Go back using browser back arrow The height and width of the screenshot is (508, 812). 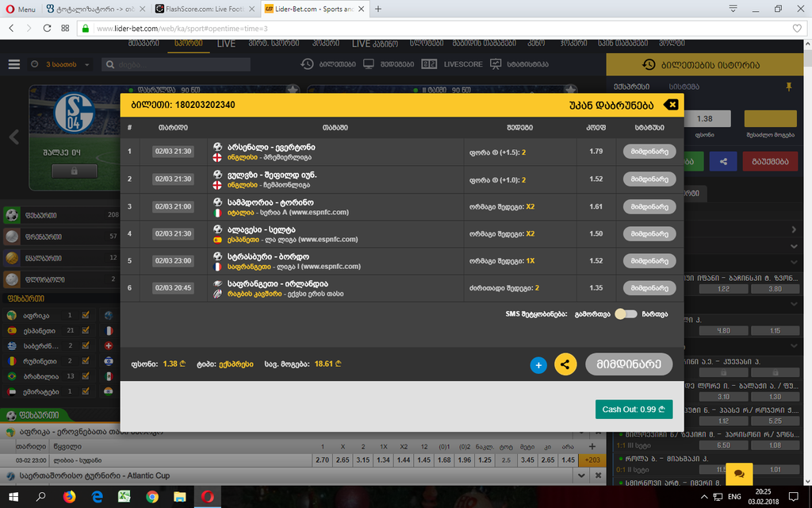coord(11,28)
